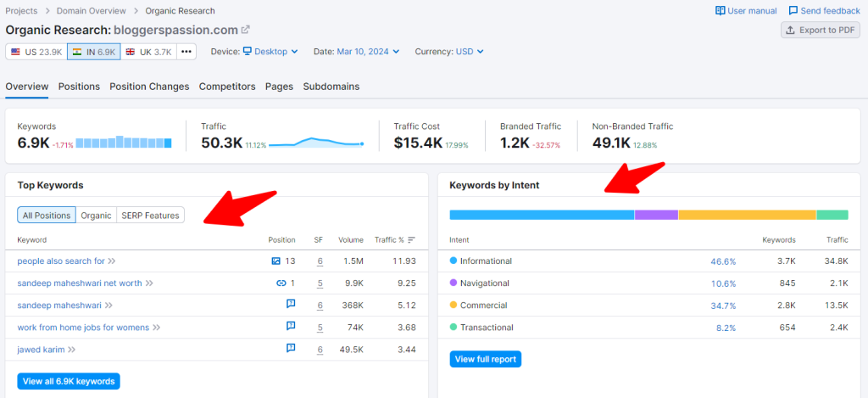
Task: Expand arrows next to work from home jobs for womens
Action: (x=157, y=328)
